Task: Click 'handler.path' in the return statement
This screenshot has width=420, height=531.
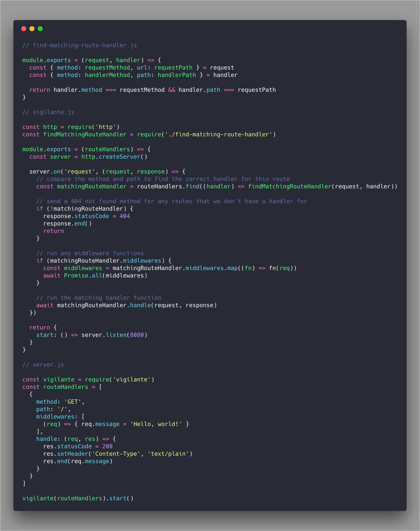Action: pos(199,90)
